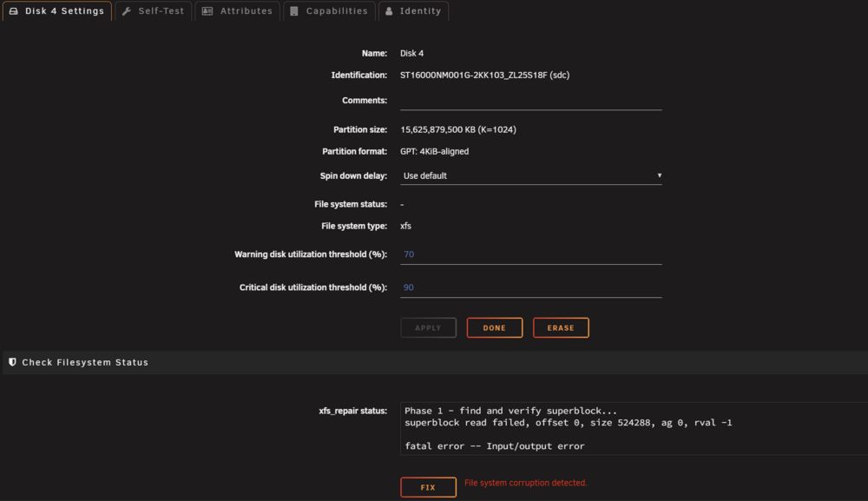This screenshot has height=501, width=868.
Task: Click the APPLY button
Action: click(429, 327)
